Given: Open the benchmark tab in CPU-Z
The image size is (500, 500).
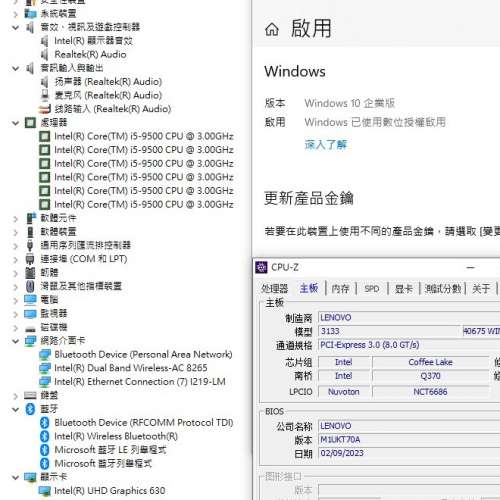Looking at the screenshot, I should coord(443,289).
